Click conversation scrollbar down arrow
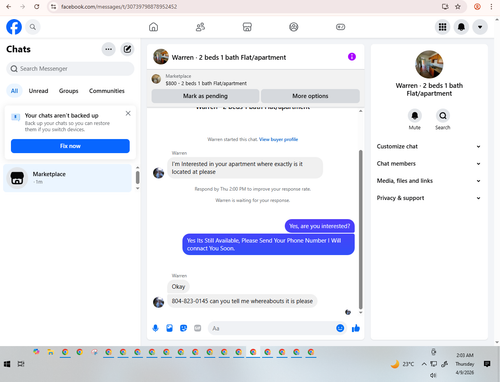 (x=360, y=313)
